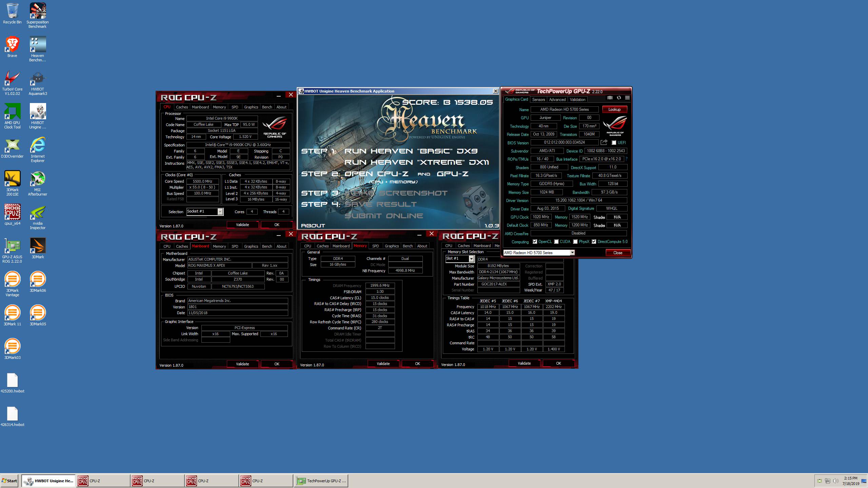
Task: Click the Close button in GPU-Z
Action: 618,253
